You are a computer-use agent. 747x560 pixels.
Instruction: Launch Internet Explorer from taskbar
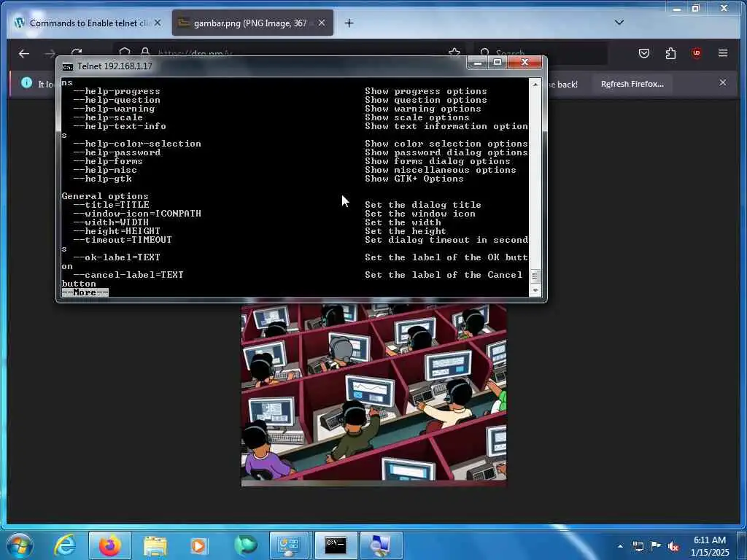click(x=65, y=545)
